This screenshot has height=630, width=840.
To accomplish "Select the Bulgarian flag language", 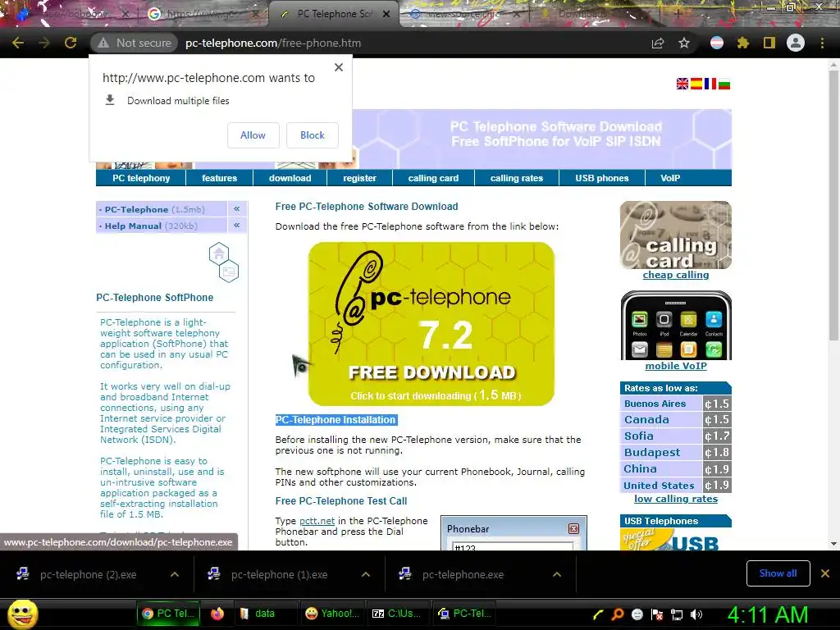I will tap(724, 84).
